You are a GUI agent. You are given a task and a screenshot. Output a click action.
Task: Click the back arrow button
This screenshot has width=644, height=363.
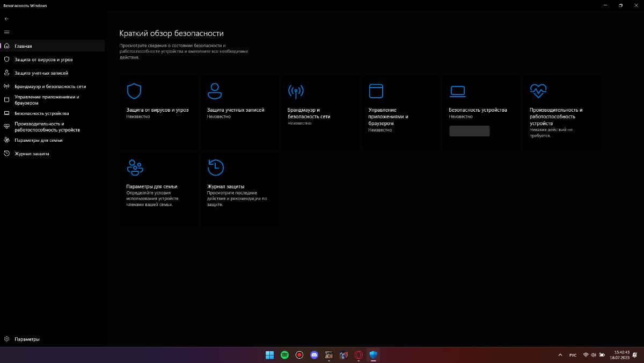[6, 19]
